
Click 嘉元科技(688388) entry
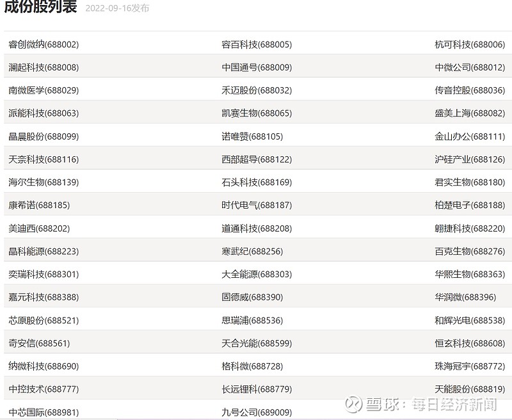pos(44,297)
